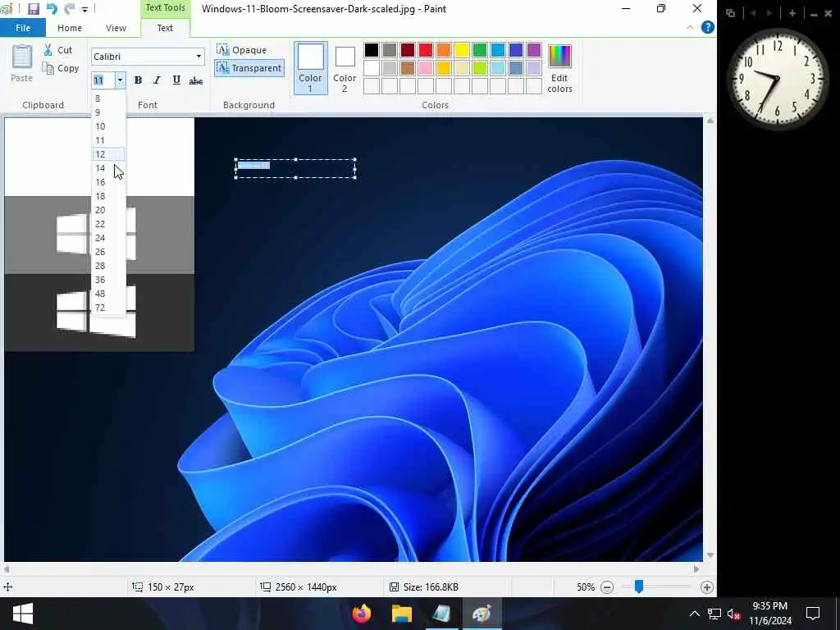Activate the Color 2 selector
Viewport: 840px width, 630px height.
point(345,68)
